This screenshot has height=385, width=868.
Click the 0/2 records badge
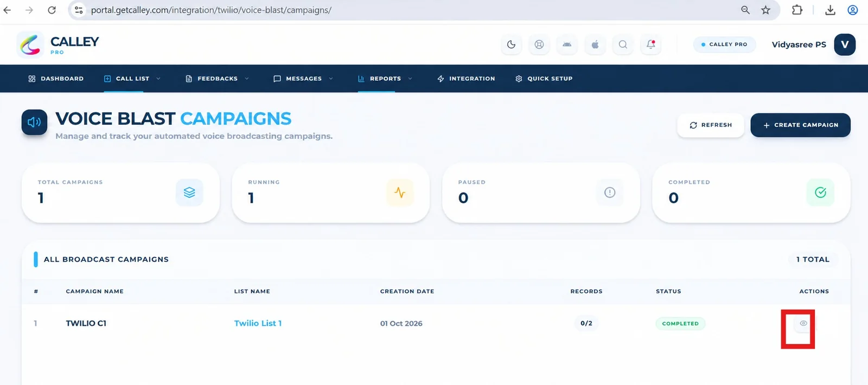pos(586,323)
